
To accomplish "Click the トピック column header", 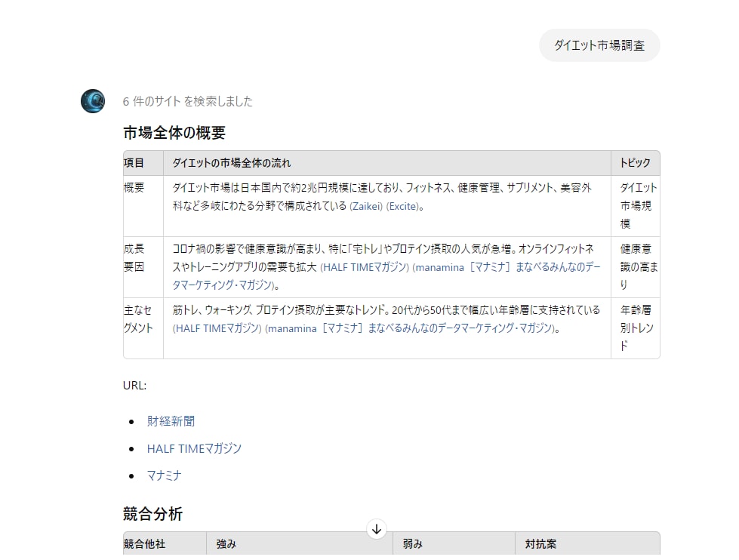I will 636,163.
